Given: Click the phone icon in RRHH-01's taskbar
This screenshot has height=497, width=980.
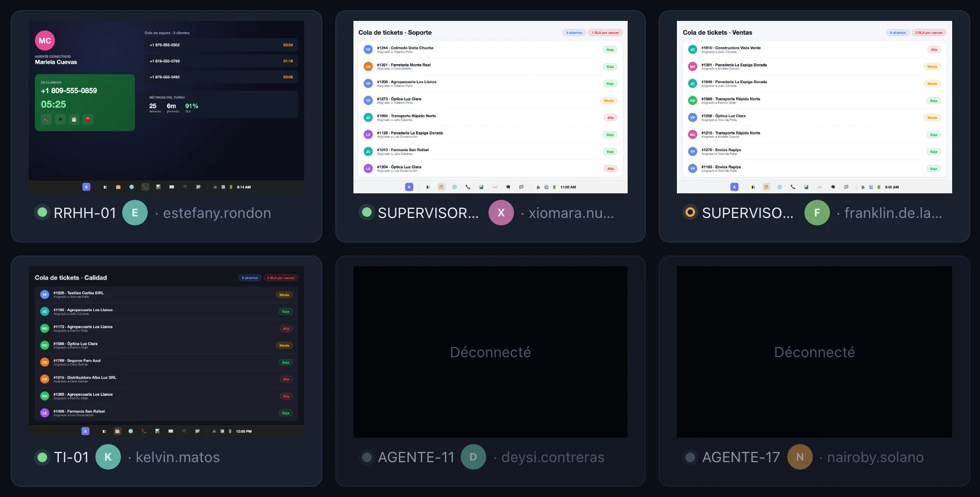Looking at the screenshot, I should [x=145, y=187].
